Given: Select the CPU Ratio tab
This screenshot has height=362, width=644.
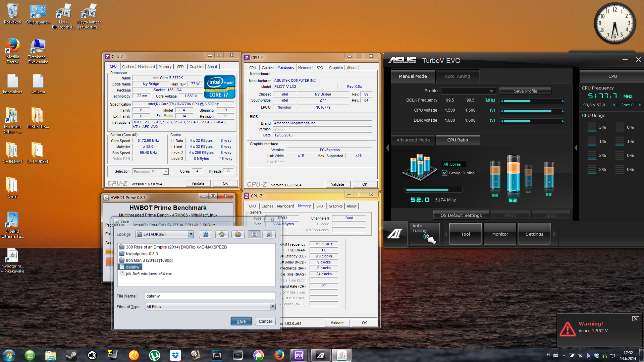Looking at the screenshot, I should pyautogui.click(x=458, y=140).
